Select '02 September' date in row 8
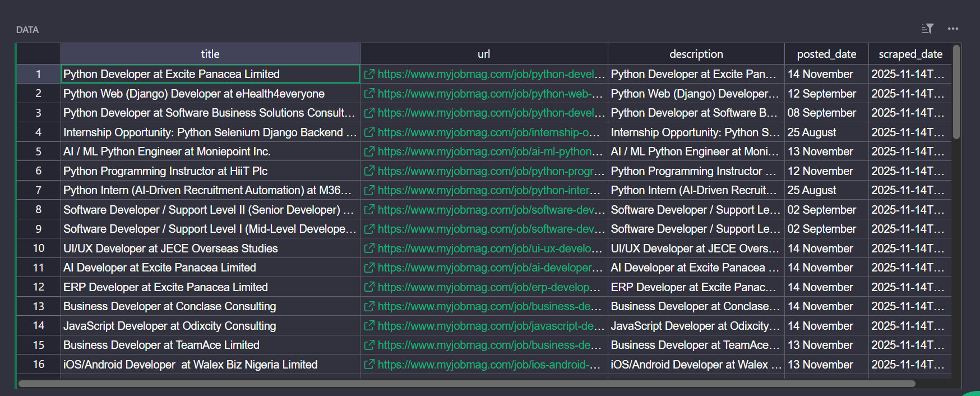The height and width of the screenshot is (396, 980). pos(826,210)
